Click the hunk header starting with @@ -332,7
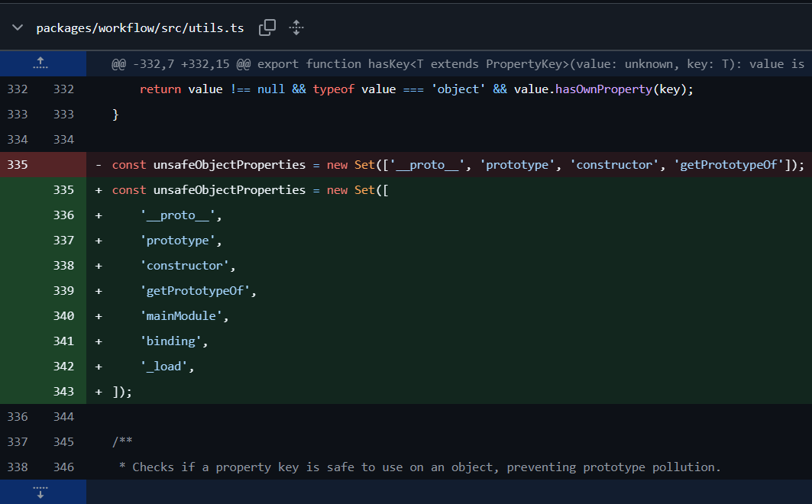 (457, 64)
